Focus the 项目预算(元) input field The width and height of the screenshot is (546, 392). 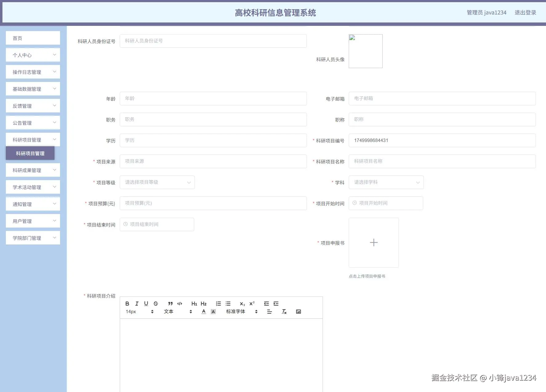click(213, 203)
